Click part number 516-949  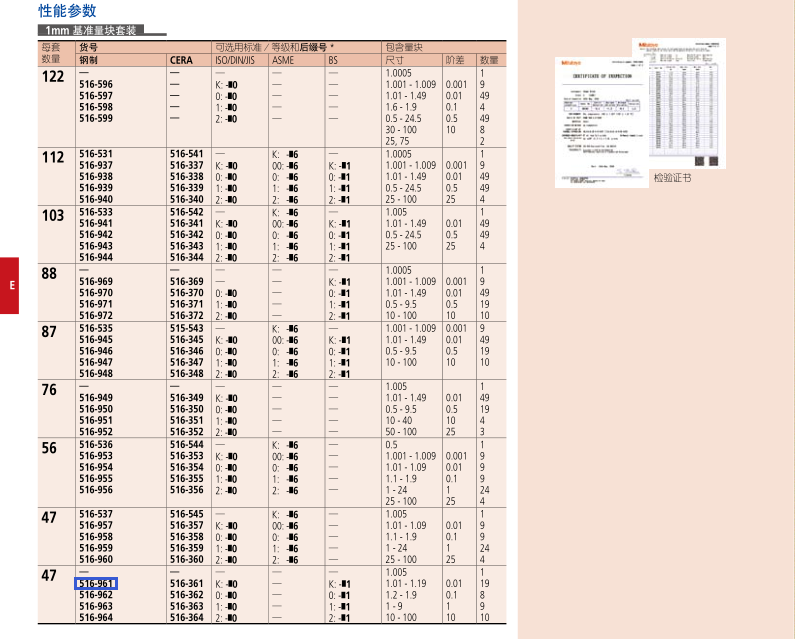[x=96, y=398]
